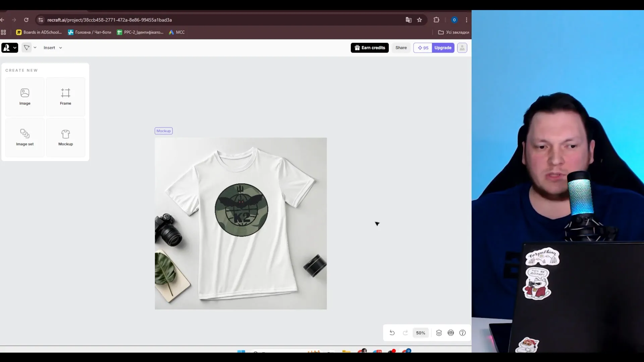Open the user profile avatar
Screen dimensions: 644x362
462,48
